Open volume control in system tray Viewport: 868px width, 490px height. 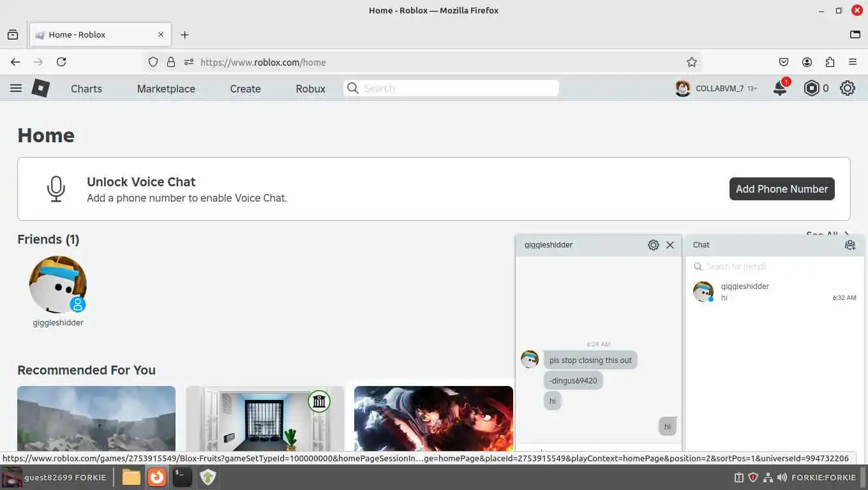[782, 477]
